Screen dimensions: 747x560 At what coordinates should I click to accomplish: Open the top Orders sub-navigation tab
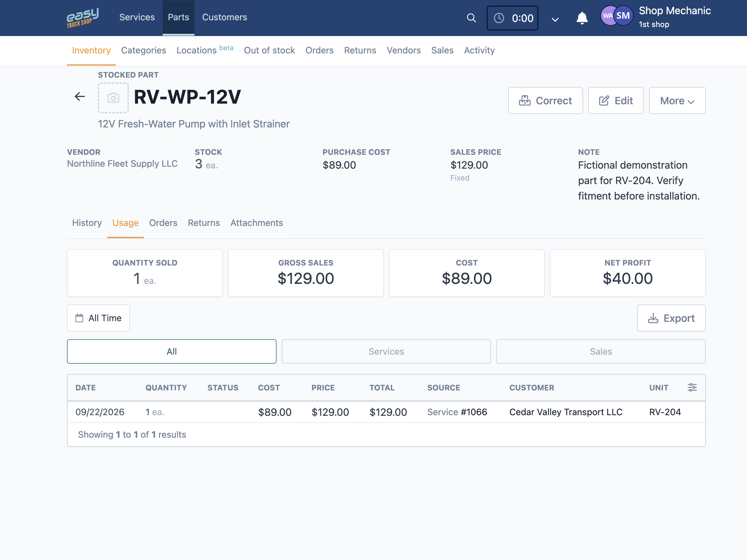coord(319,51)
